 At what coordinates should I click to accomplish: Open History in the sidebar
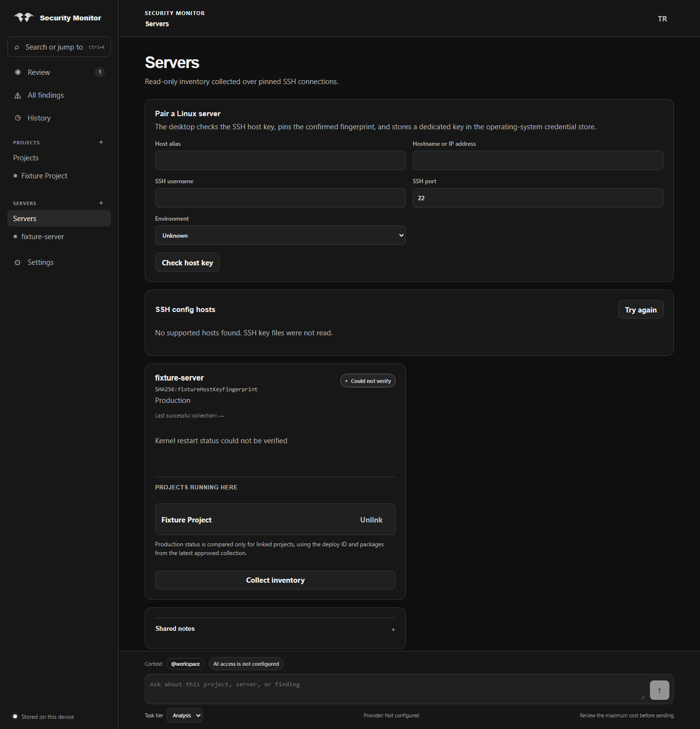59,118
